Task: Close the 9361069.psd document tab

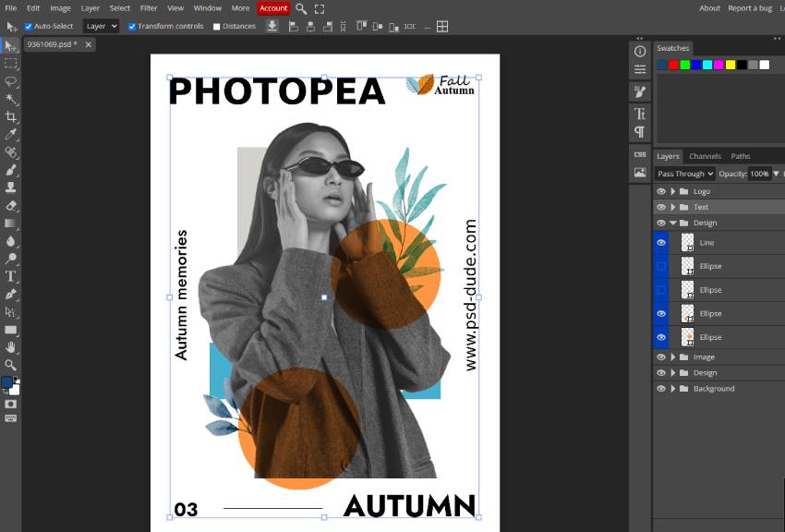Action: point(88,44)
